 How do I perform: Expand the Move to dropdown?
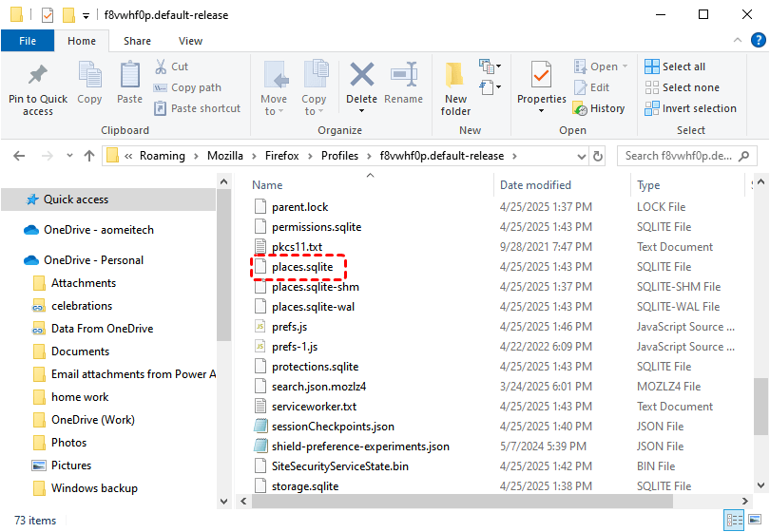click(274, 111)
